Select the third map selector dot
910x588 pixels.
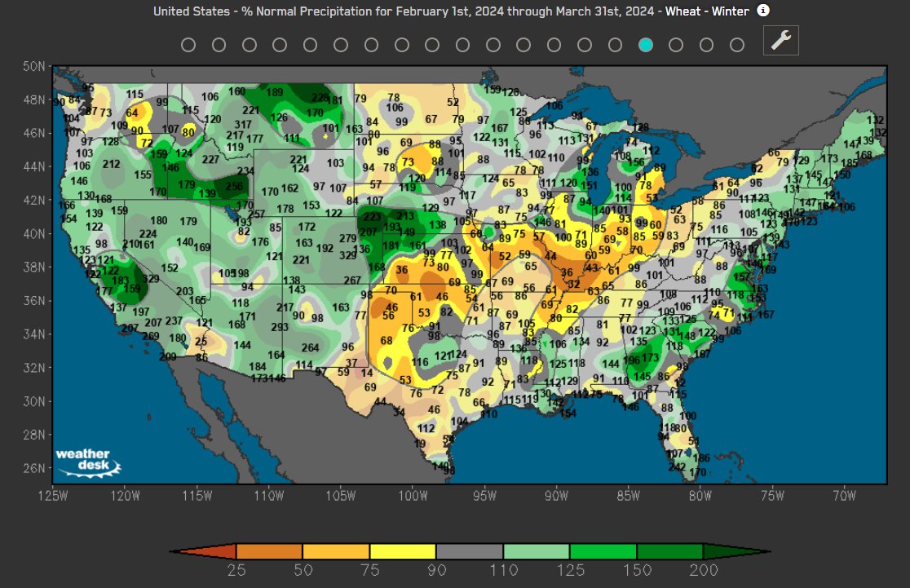[250, 45]
